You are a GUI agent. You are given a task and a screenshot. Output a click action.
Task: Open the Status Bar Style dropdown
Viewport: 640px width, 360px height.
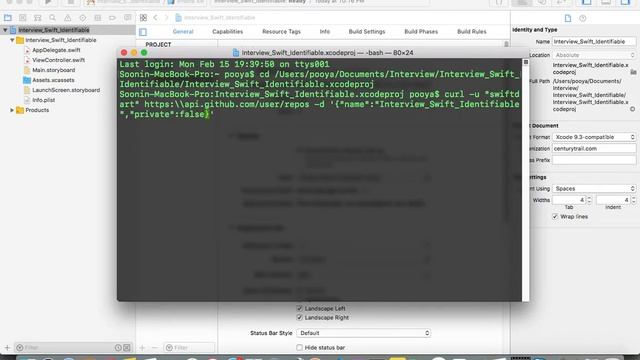click(x=364, y=333)
